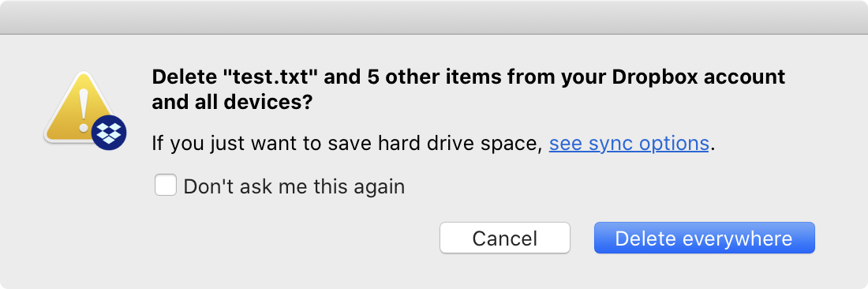868x289 pixels.
Task: Click the dialog's gray title bar
Action: point(434,17)
